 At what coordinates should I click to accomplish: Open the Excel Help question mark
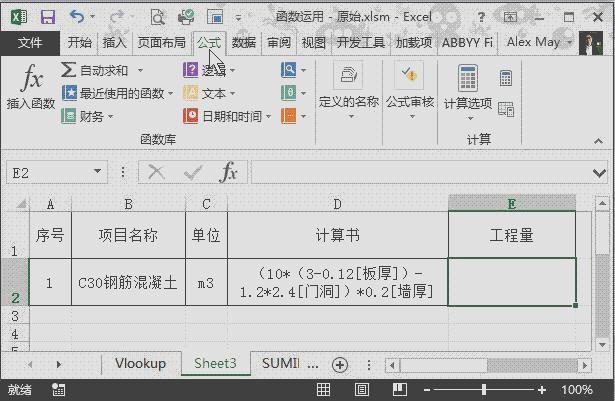pyautogui.click(x=481, y=17)
